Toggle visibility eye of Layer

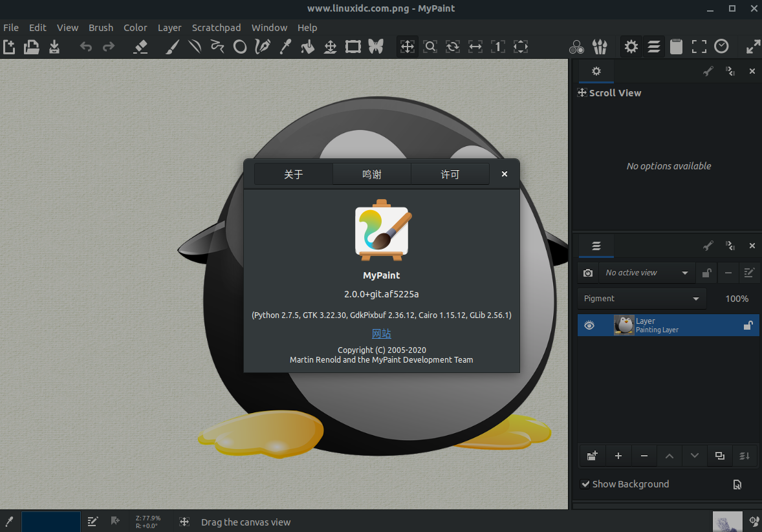589,326
